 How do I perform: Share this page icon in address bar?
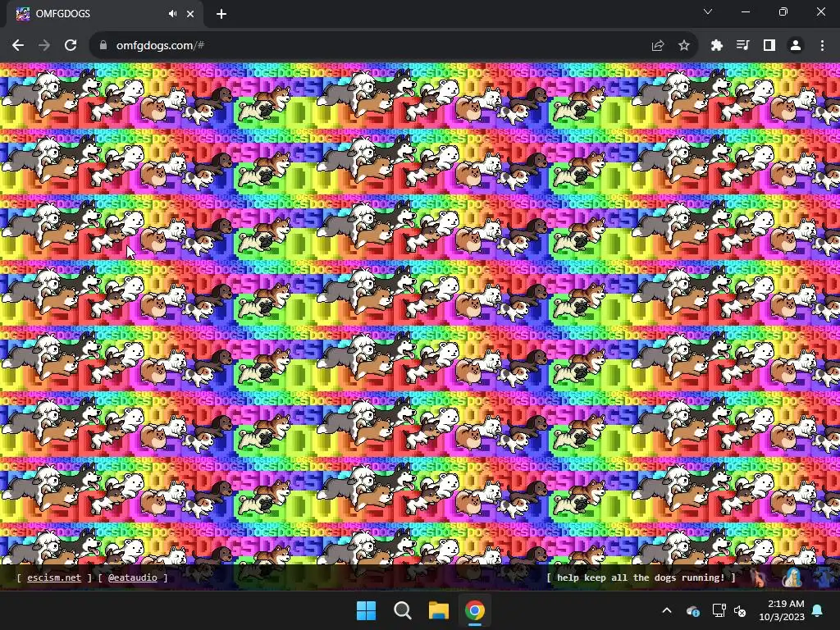pos(658,46)
